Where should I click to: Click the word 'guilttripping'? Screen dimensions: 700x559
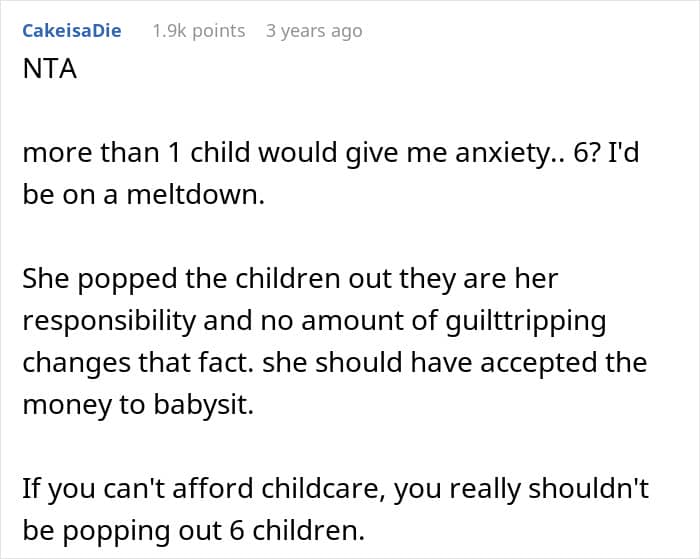[526, 322]
